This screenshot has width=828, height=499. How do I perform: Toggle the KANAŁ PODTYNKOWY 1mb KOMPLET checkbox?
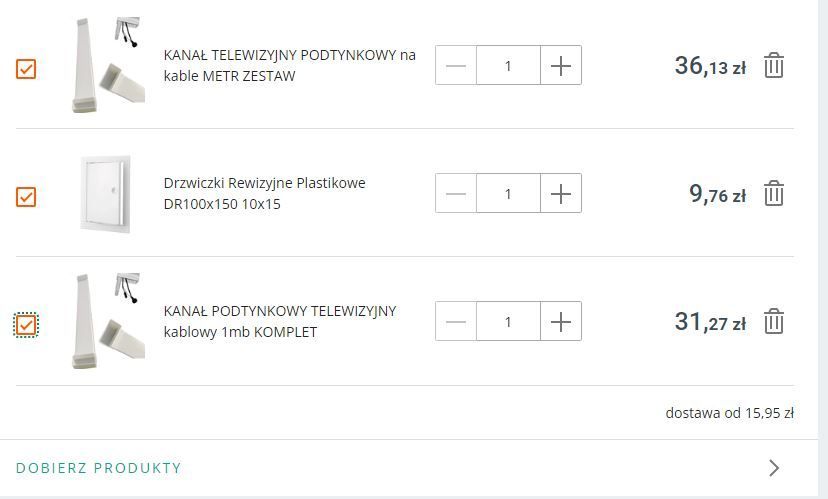coord(26,325)
